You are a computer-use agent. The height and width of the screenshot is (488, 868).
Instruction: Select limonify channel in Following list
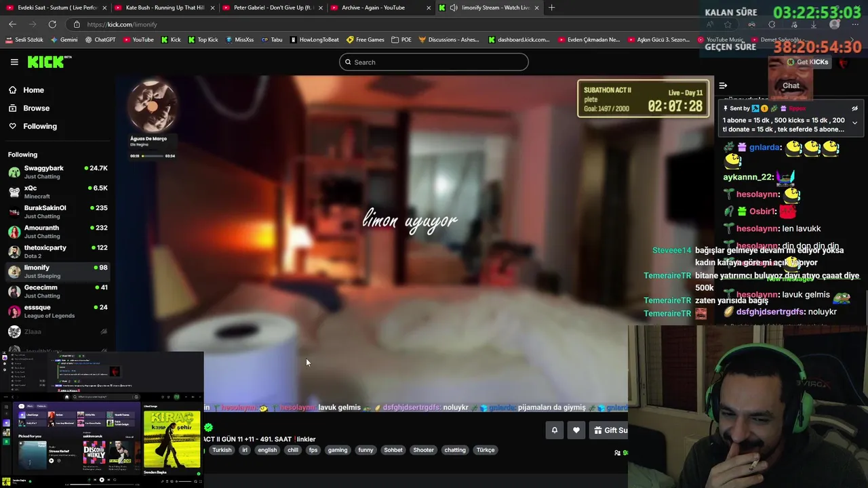pyautogui.click(x=58, y=271)
